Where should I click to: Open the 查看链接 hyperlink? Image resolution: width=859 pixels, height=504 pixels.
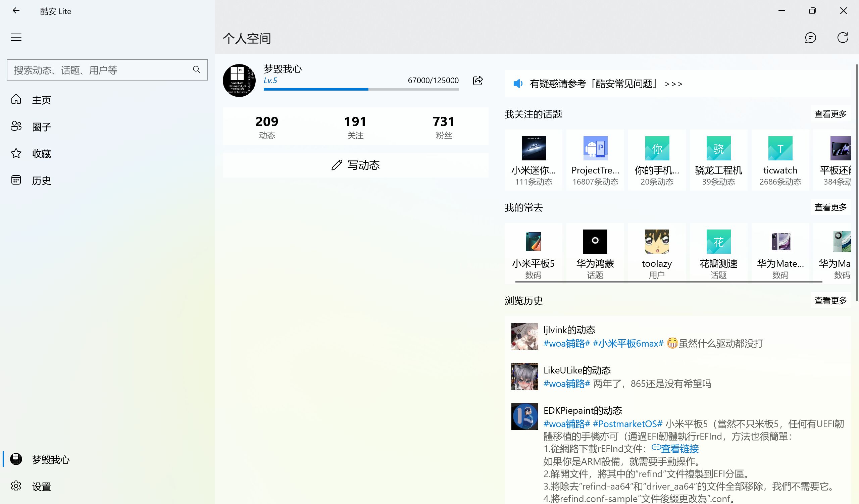pos(679,449)
